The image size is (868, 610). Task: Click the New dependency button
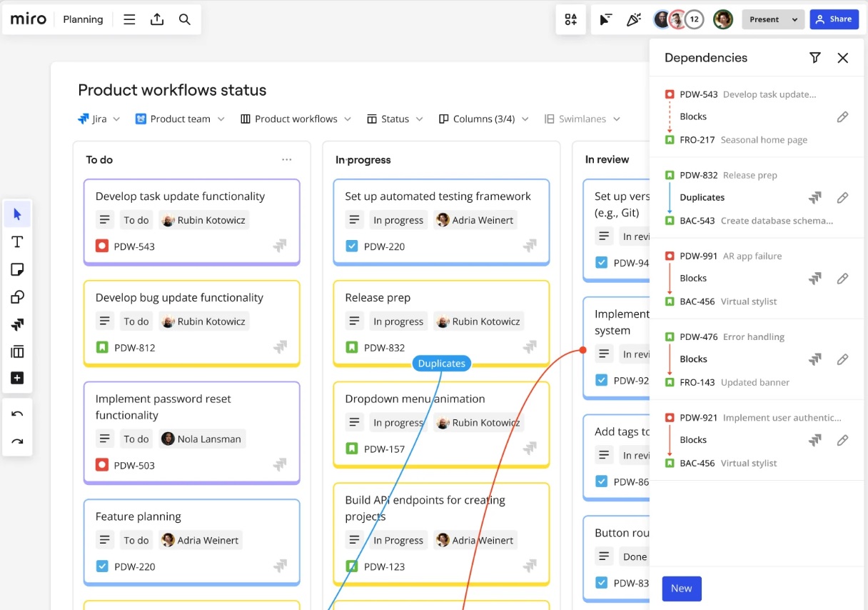tap(682, 589)
